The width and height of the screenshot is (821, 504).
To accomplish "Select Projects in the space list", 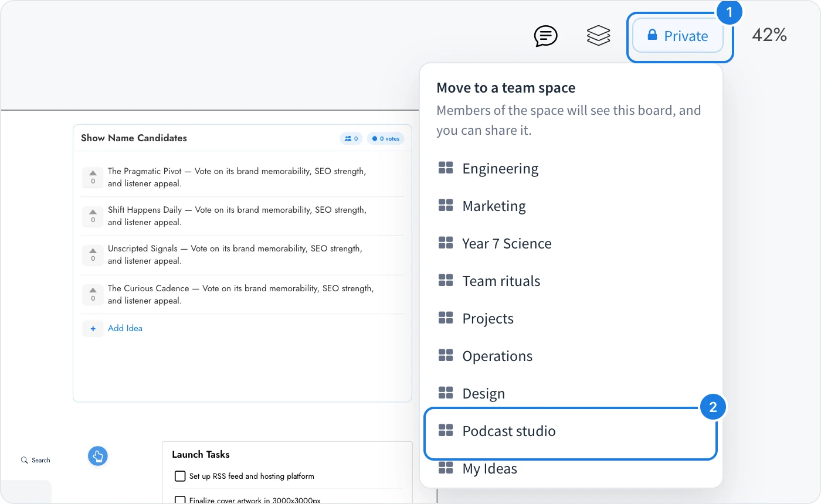I will (571, 318).
